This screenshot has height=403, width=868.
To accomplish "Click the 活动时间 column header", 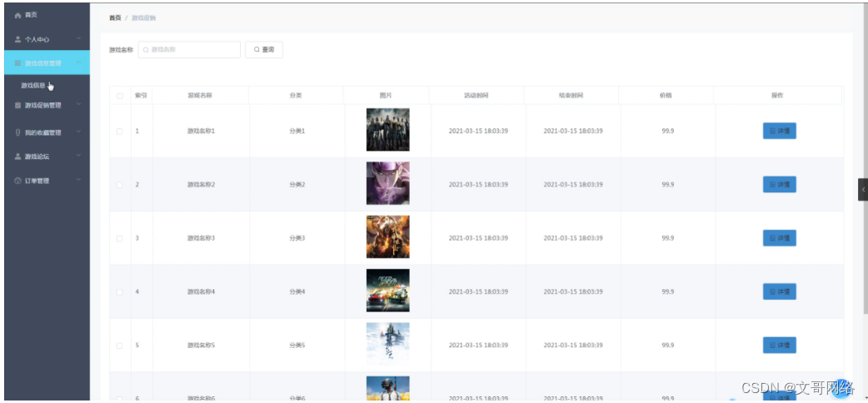I will tap(476, 95).
